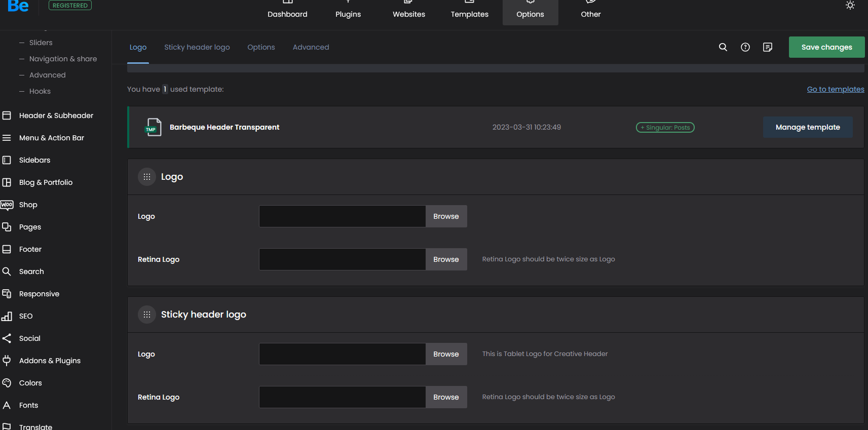Switch to the Options tab

coord(261,47)
